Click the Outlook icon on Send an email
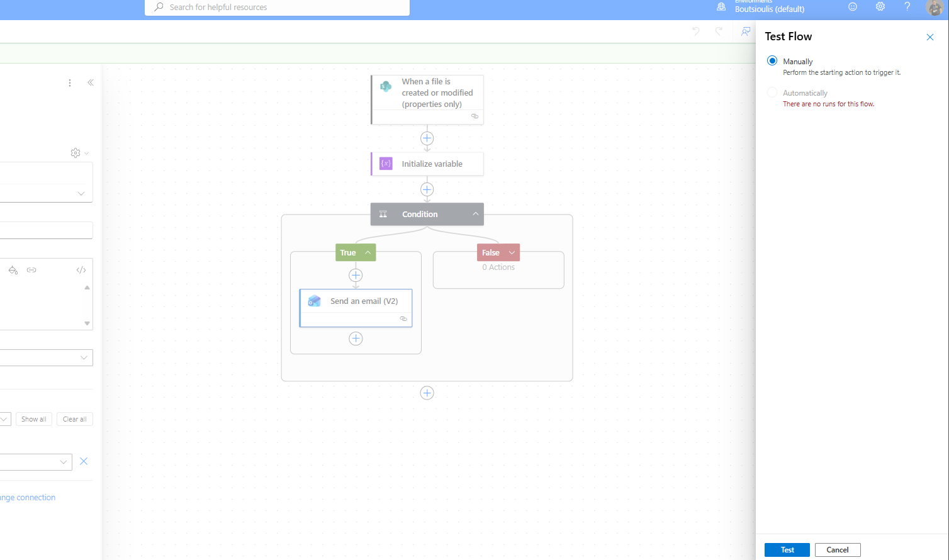This screenshot has height=560, width=949. pos(314,301)
